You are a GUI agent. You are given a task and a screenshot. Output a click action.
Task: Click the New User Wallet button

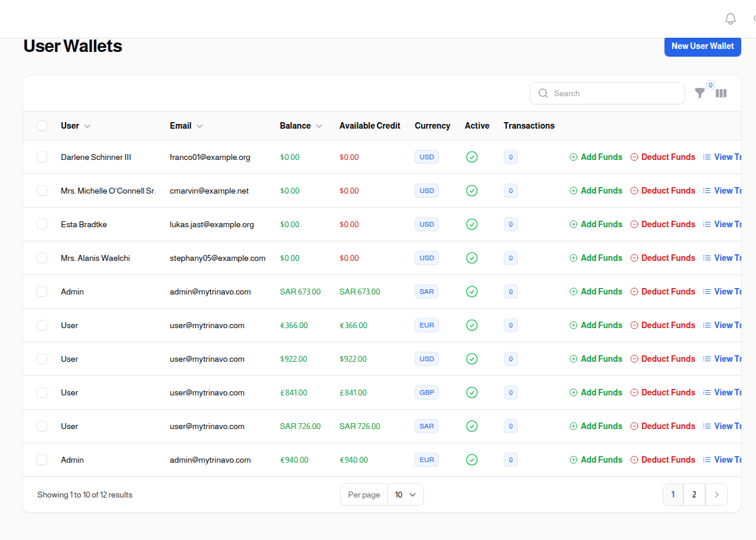[703, 46]
